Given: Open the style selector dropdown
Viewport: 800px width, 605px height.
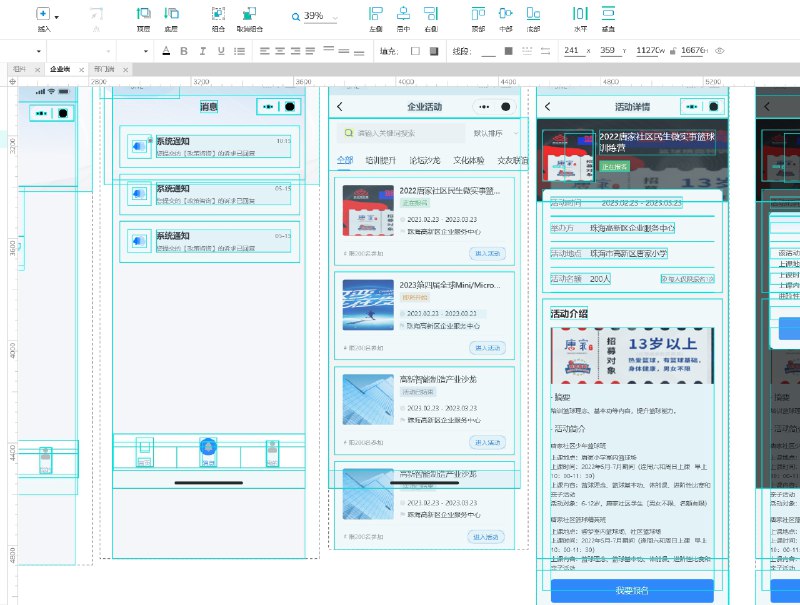Looking at the screenshot, I should 38,51.
